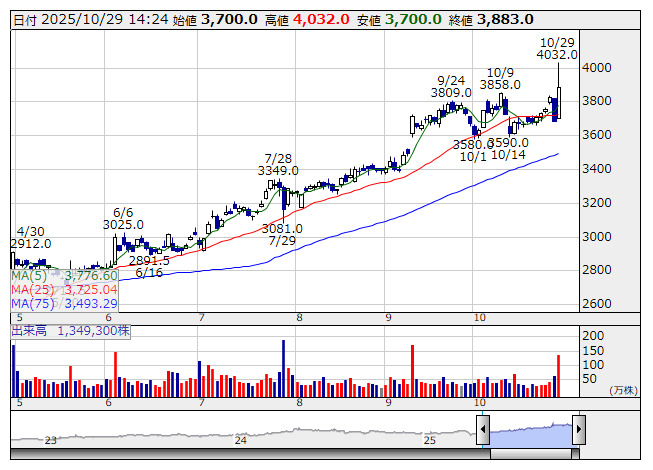The image size is (653, 470).
Task: Click the 4000 price axis label
Action: coord(596,67)
